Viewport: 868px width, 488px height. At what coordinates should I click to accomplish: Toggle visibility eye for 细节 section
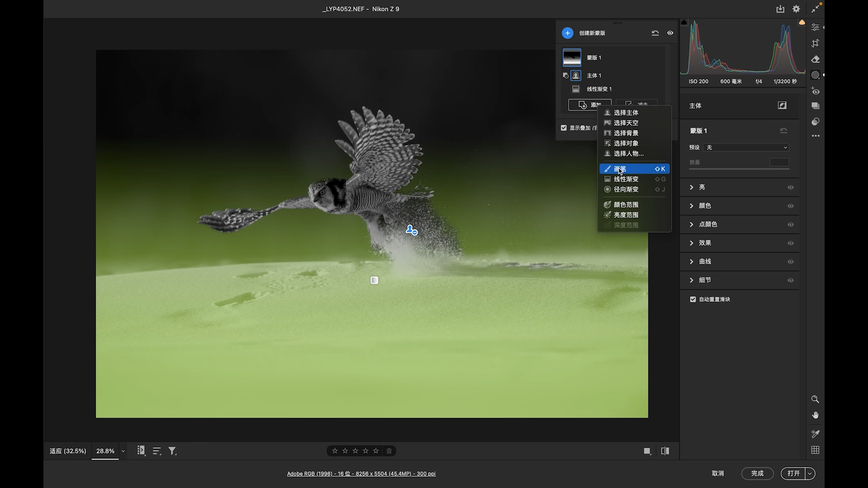tap(790, 281)
